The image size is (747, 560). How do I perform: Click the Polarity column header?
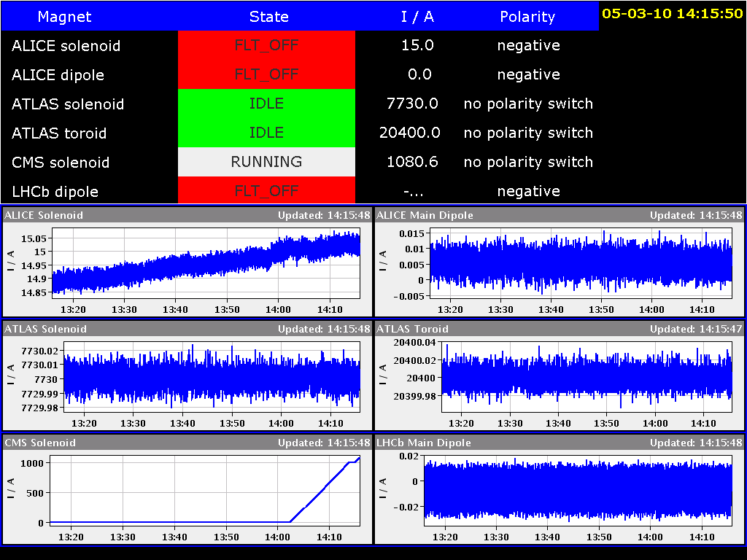point(527,17)
